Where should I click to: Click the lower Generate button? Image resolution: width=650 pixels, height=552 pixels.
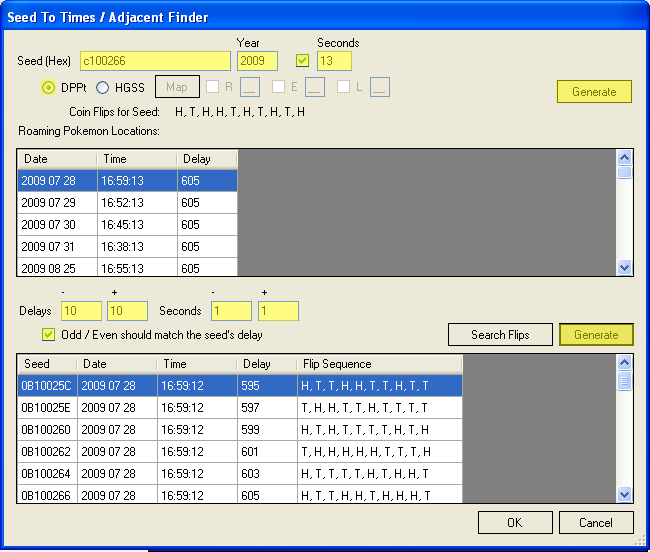pyautogui.click(x=596, y=334)
